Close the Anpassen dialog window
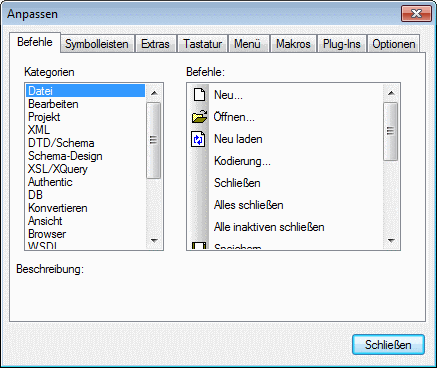 (x=416, y=14)
